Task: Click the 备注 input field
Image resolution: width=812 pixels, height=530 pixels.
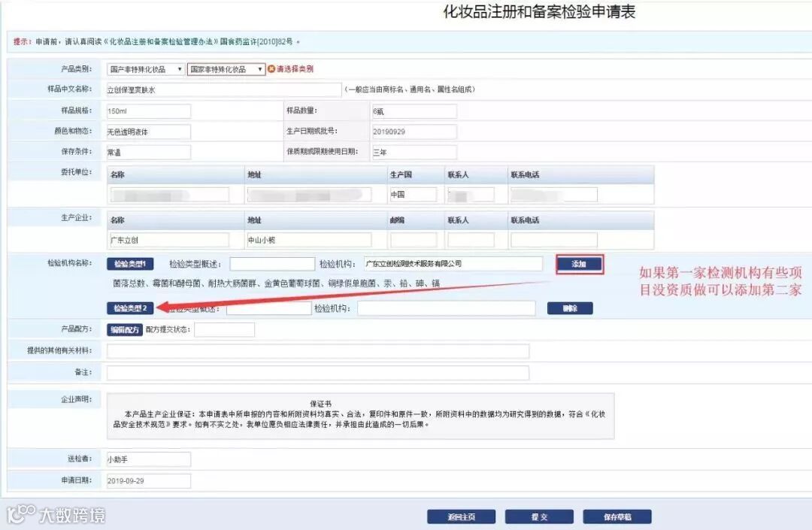Action: click(318, 373)
